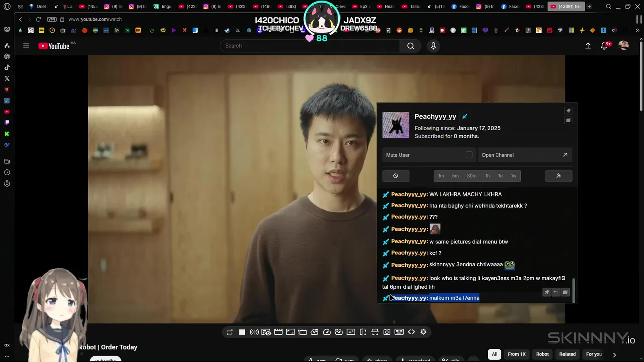Toggle Mute User checkbox
The height and width of the screenshot is (362, 644).
[x=469, y=155]
